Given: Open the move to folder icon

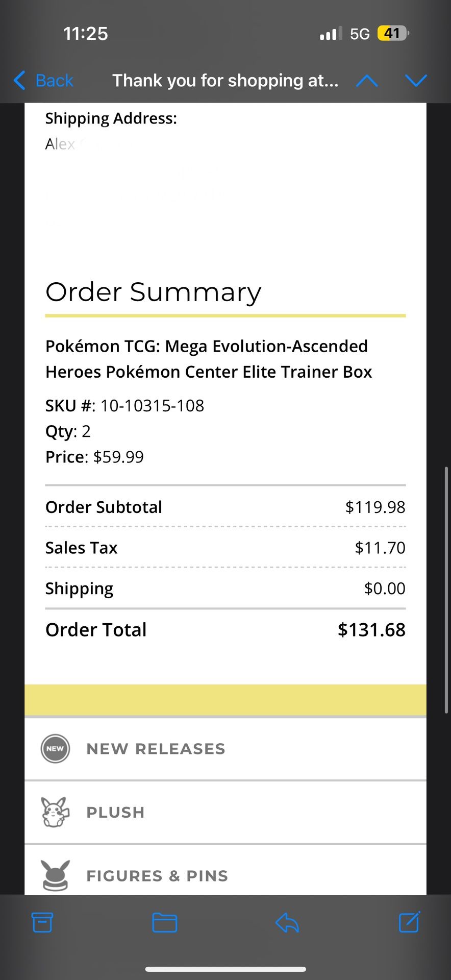Looking at the screenshot, I should tap(164, 922).
